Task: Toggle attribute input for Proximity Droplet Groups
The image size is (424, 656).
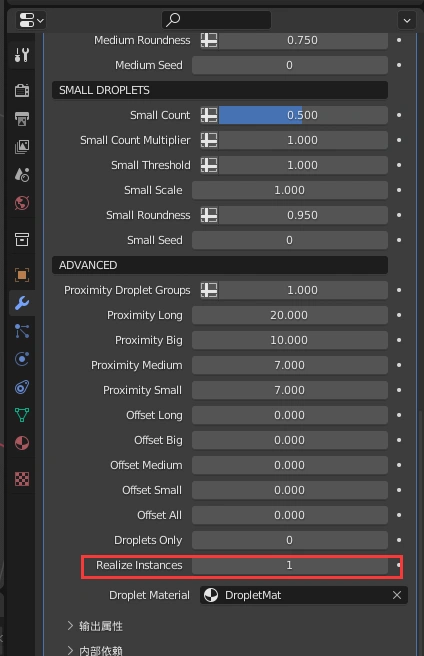Action: click(209, 290)
